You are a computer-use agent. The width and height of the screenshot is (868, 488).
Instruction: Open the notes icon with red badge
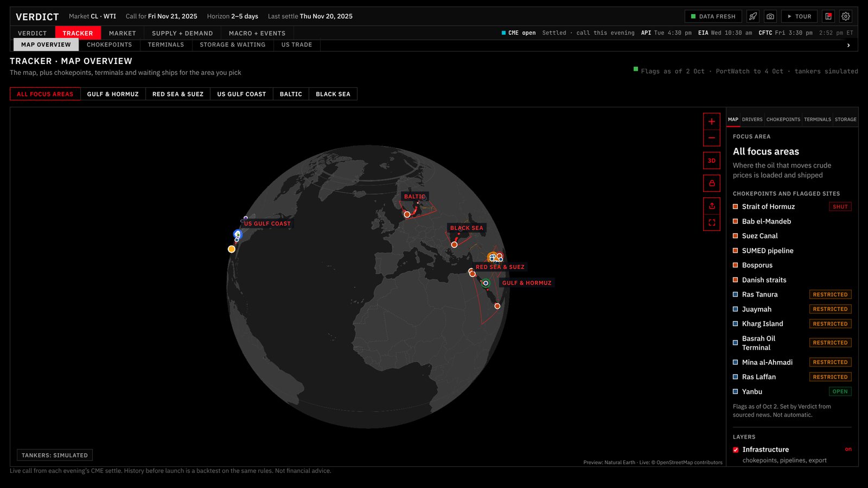click(x=828, y=16)
